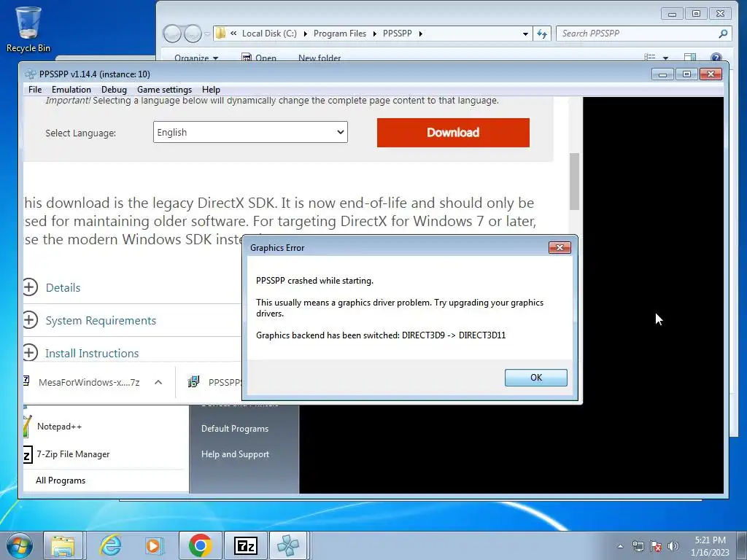Image resolution: width=747 pixels, height=560 pixels.
Task: Open the Organize dropdown in Explorer
Action: (196, 58)
